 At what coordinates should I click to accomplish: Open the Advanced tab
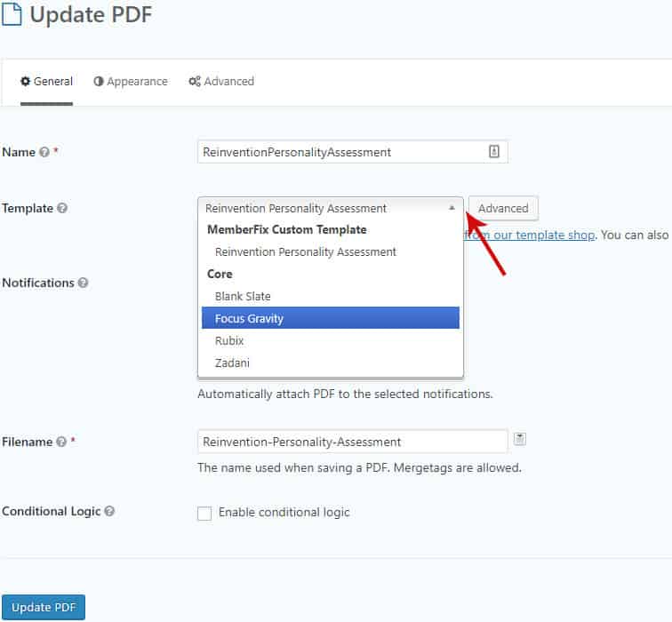pos(221,82)
